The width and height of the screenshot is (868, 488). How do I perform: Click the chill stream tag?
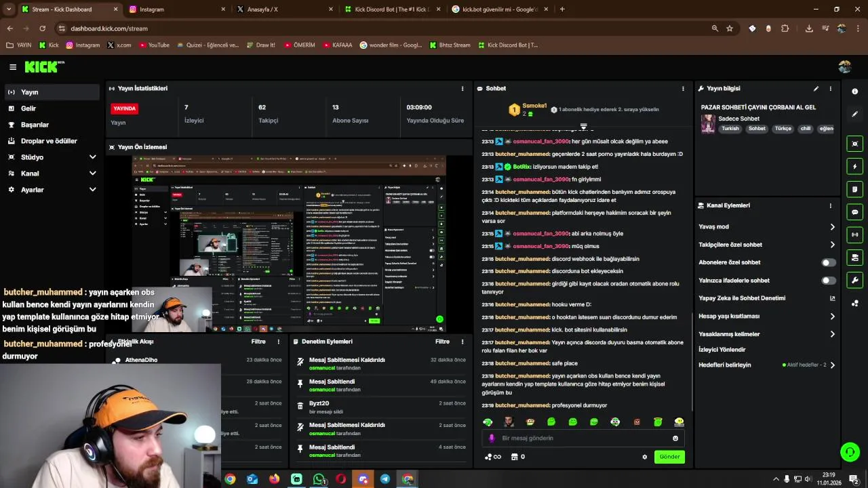point(805,129)
